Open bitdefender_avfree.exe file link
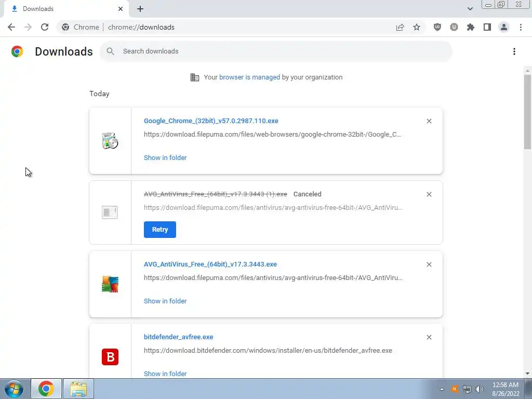 pos(179,337)
